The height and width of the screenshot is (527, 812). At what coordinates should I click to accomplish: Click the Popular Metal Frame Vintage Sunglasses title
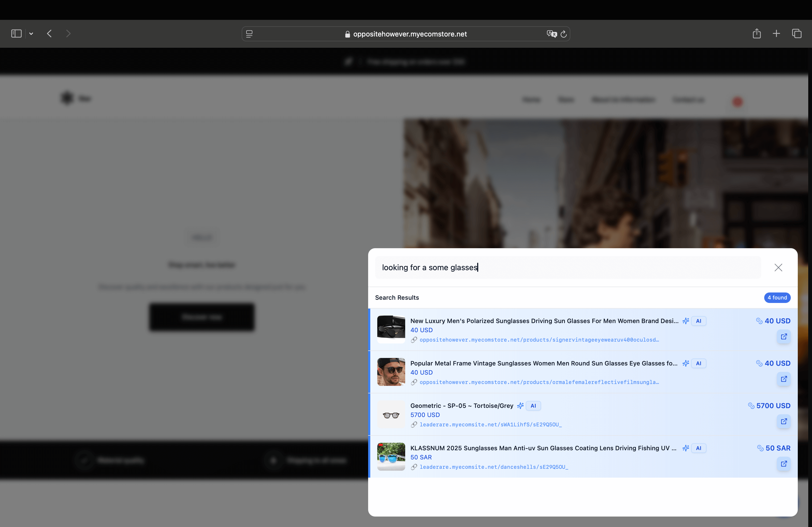pos(543,363)
